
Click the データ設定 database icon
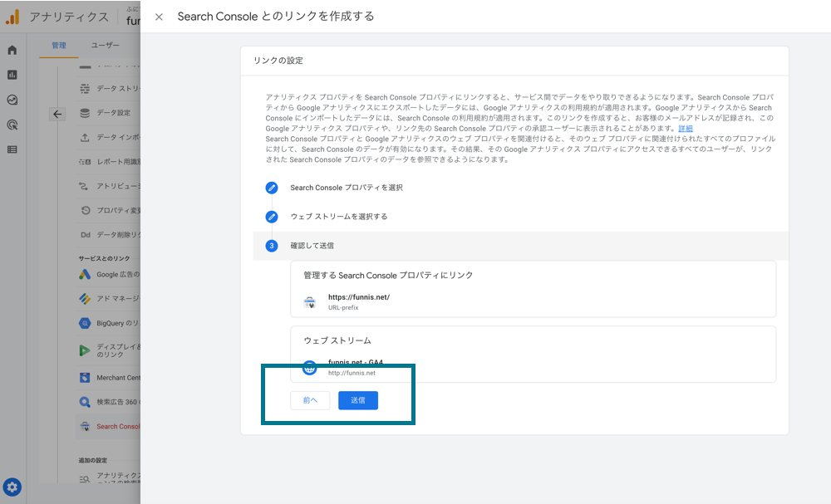(x=85, y=113)
